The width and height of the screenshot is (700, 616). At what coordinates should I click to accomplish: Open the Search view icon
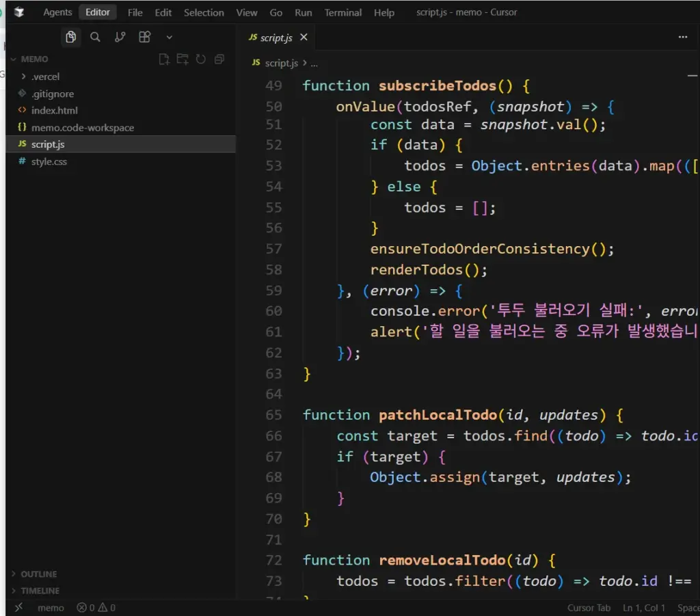[x=96, y=37]
